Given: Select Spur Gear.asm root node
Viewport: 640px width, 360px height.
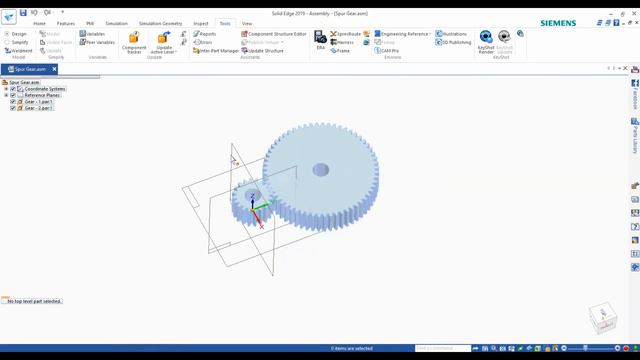Looking at the screenshot, I should 24,82.
